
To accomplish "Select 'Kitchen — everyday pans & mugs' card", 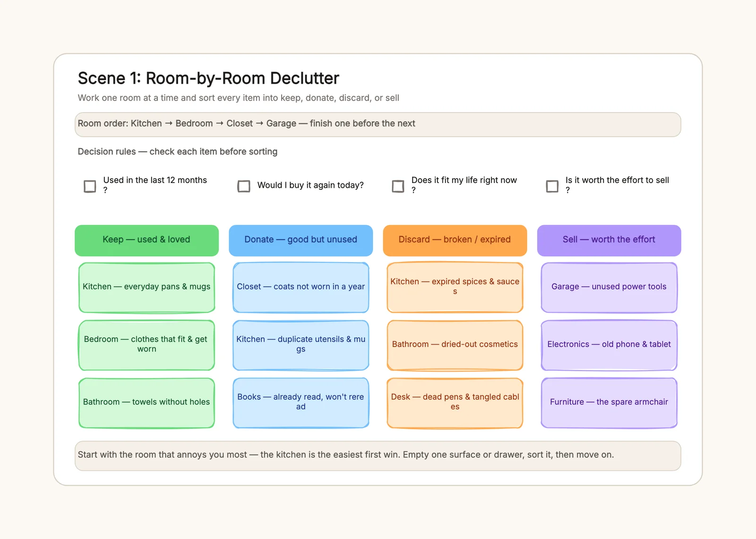I will pyautogui.click(x=146, y=287).
